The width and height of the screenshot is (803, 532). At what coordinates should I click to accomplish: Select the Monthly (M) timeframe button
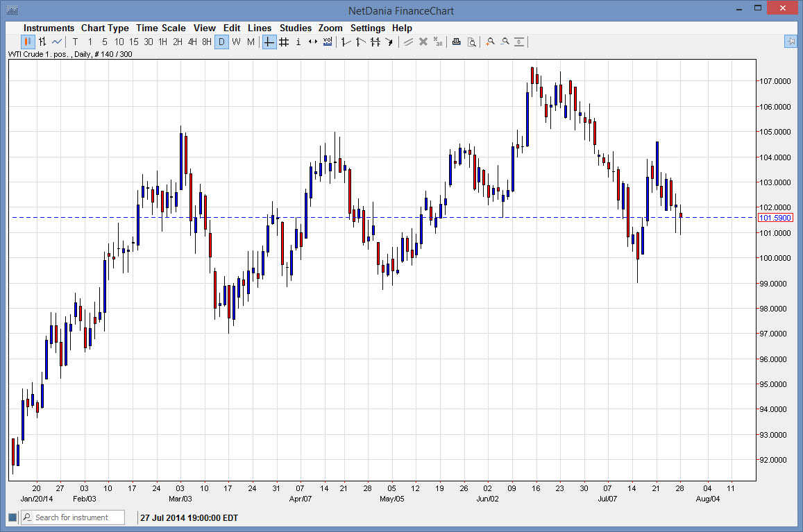point(250,42)
